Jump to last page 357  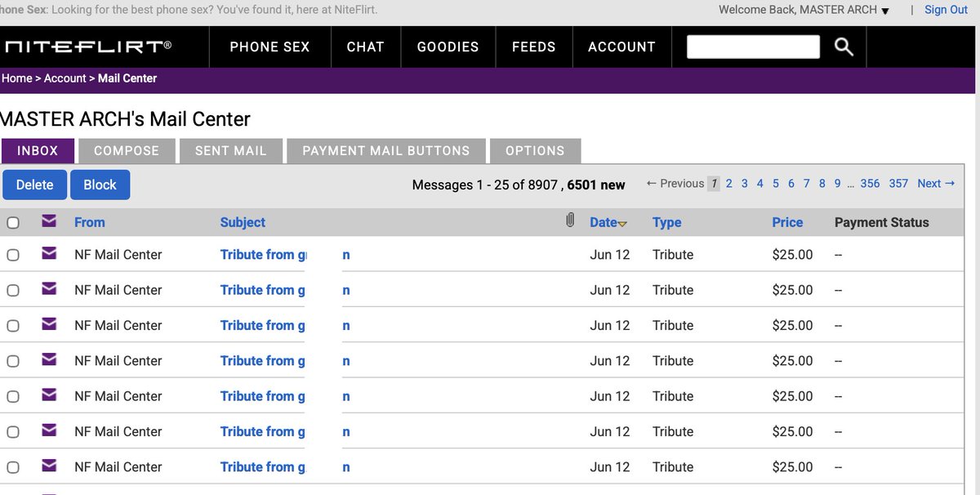(898, 184)
